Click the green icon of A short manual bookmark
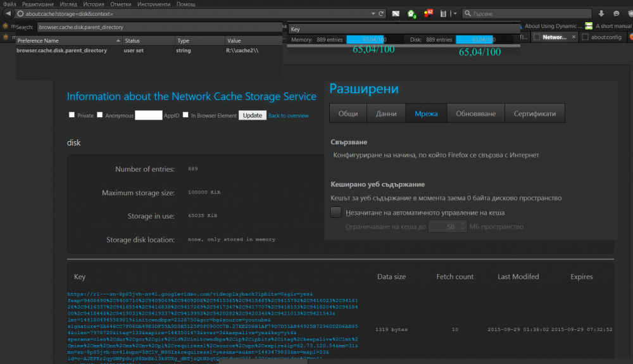The image size is (633, 364). click(589, 26)
